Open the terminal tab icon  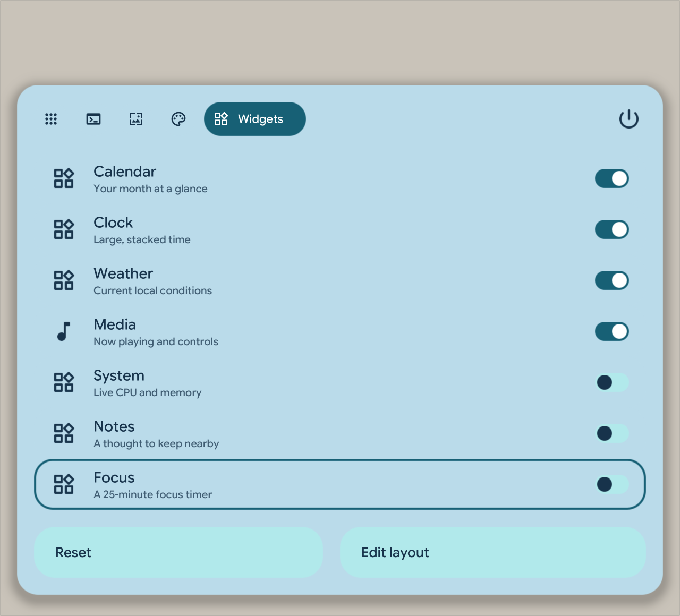93,119
